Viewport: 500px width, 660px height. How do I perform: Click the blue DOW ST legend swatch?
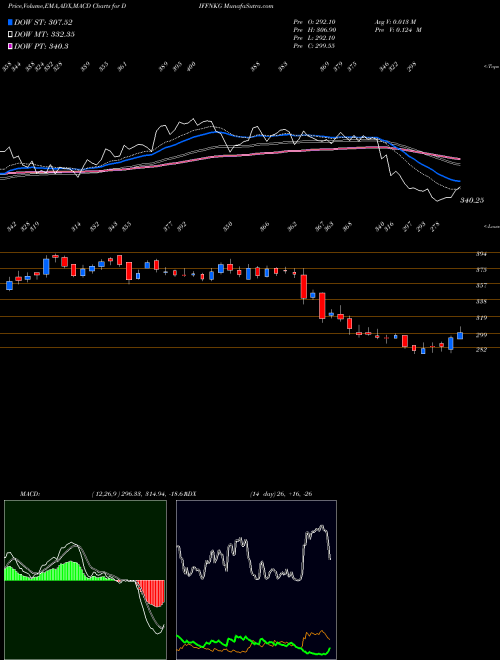click(x=10, y=22)
